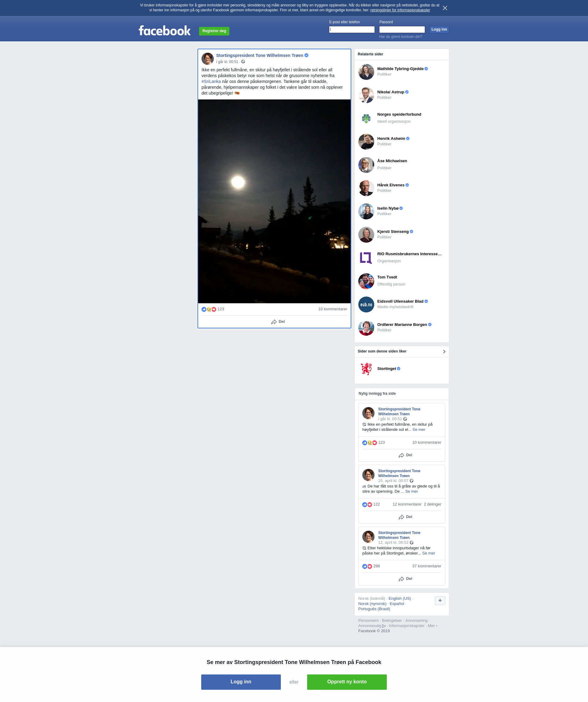Switch language to English (US)
Image resolution: width=588 pixels, height=702 pixels.
(399, 598)
